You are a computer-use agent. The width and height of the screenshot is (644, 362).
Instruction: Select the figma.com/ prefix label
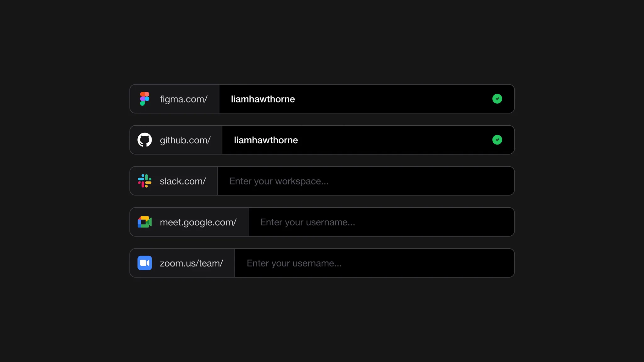tap(184, 99)
